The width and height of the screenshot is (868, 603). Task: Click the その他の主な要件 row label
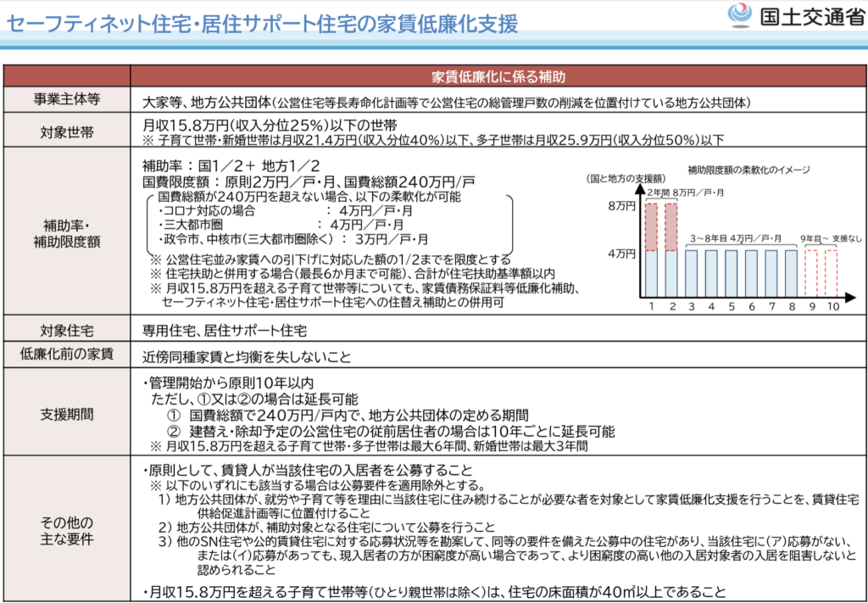[x=67, y=529]
